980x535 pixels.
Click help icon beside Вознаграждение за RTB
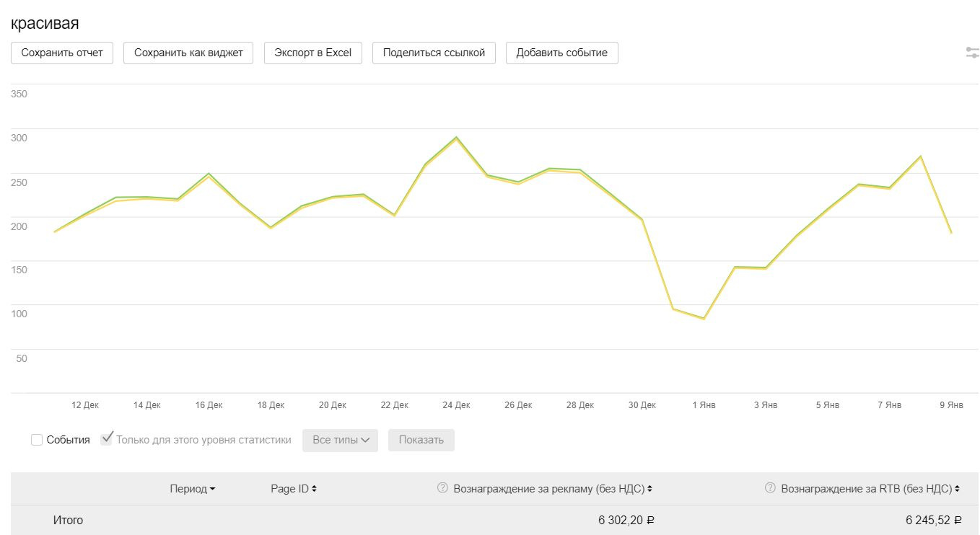(771, 488)
